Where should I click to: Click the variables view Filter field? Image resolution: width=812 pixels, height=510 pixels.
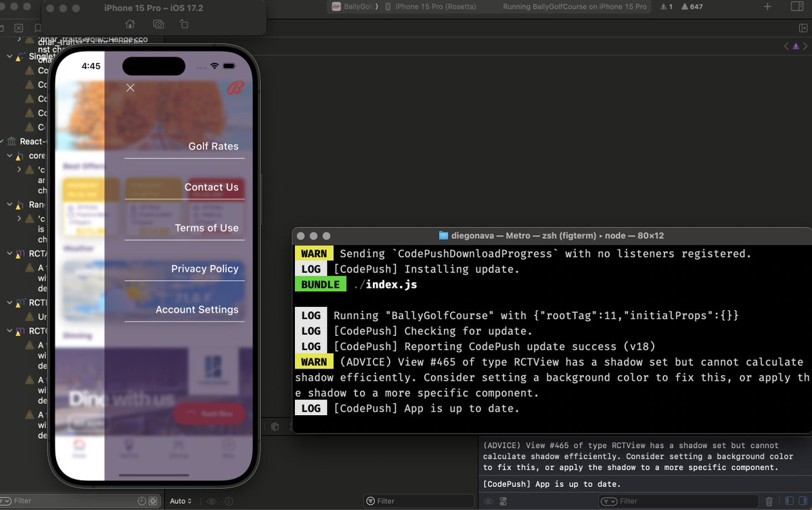coord(420,501)
